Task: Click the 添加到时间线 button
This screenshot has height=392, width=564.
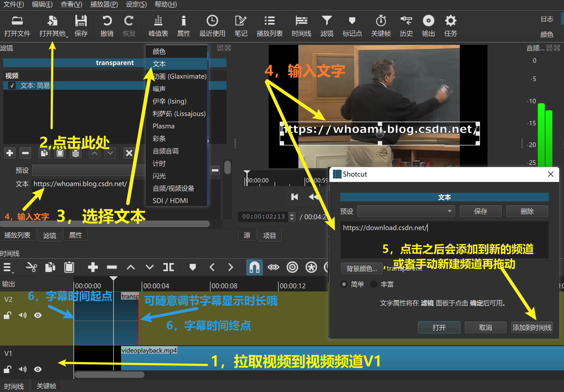Action: [532, 328]
